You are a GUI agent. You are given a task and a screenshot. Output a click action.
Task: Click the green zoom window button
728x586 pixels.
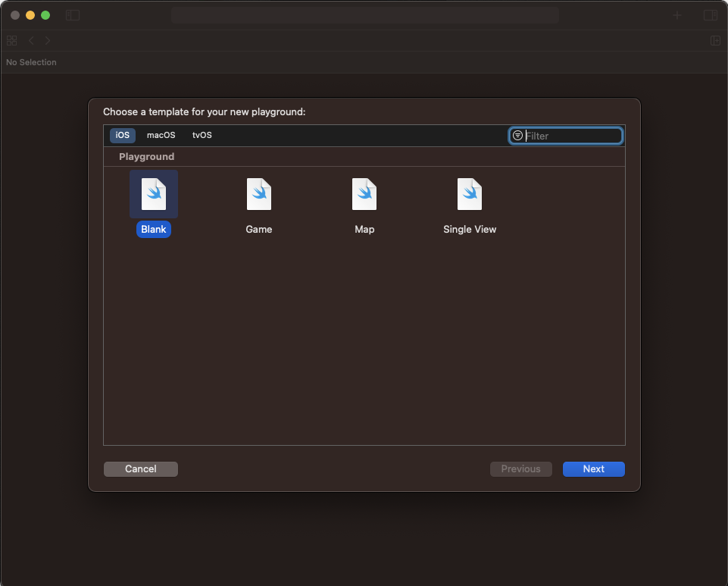coord(45,15)
